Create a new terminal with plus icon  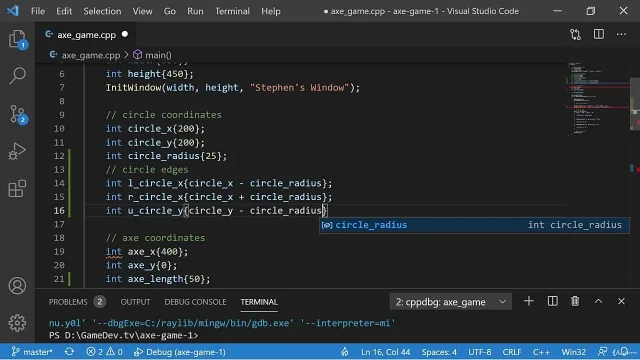529,301
